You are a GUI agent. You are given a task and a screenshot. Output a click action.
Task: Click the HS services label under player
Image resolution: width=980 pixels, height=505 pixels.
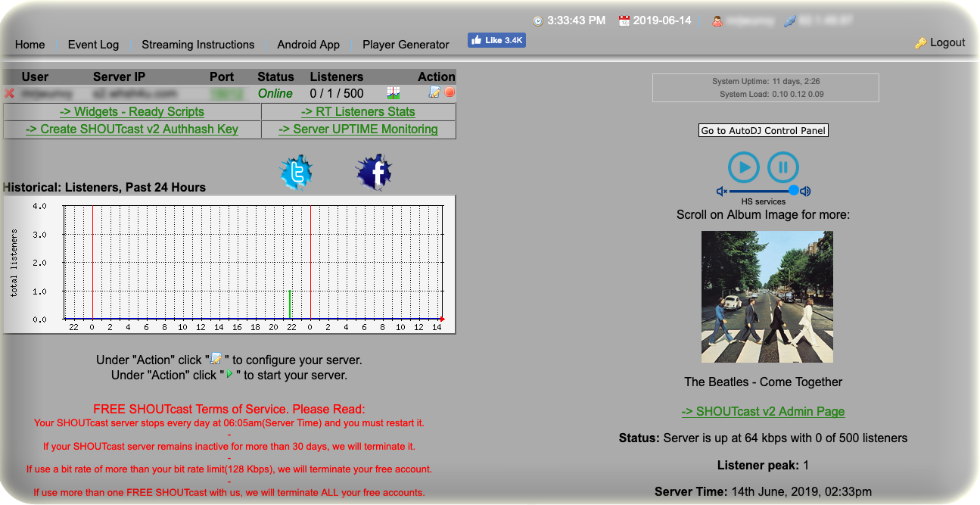click(763, 201)
